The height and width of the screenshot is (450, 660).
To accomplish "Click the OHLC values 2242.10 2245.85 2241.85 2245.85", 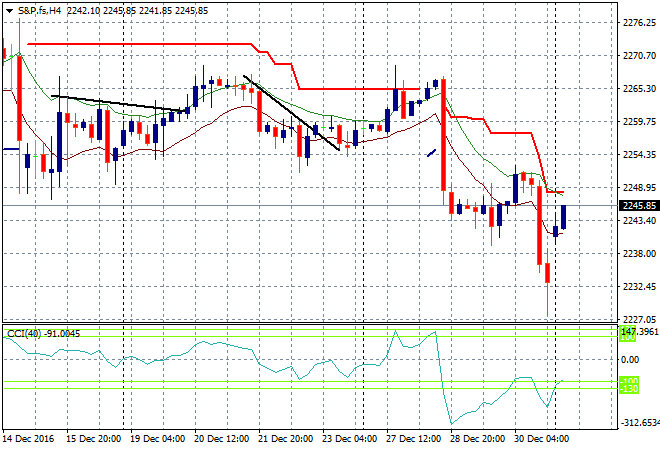I will pyautogui.click(x=138, y=11).
